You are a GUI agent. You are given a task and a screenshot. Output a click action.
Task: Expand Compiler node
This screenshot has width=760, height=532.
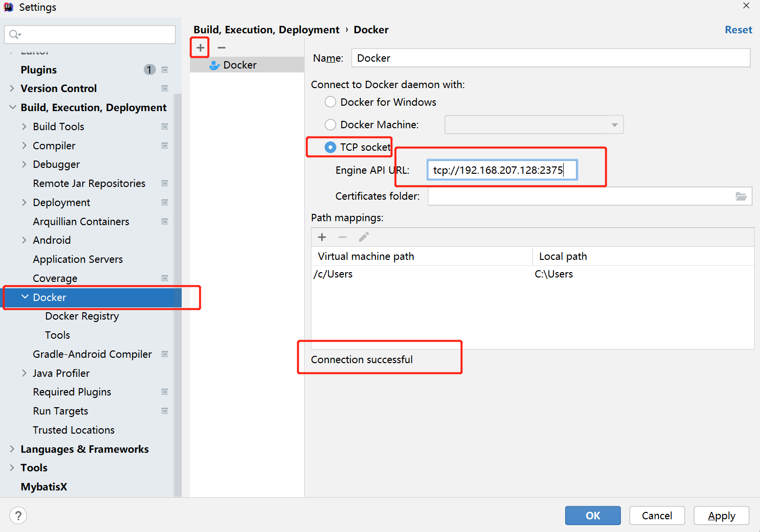pos(24,146)
